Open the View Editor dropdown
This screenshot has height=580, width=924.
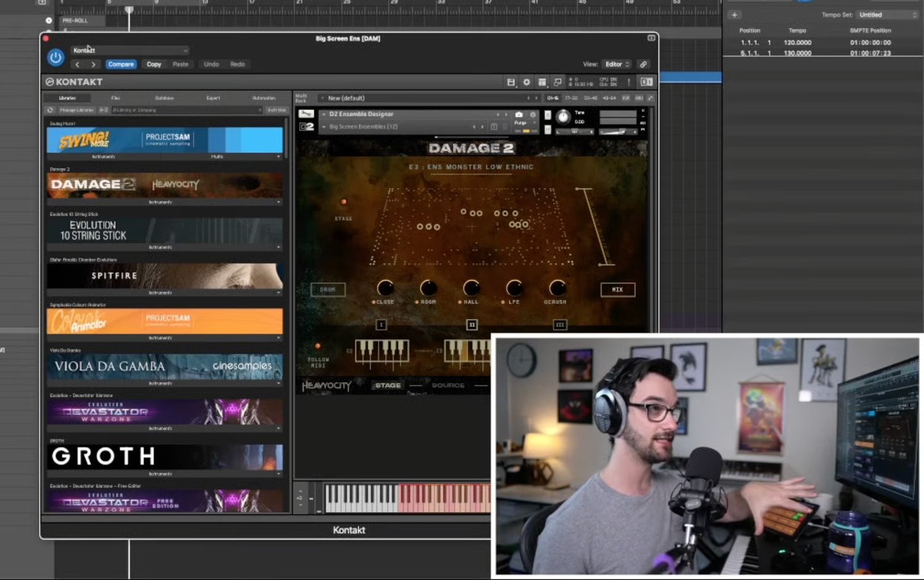click(617, 65)
